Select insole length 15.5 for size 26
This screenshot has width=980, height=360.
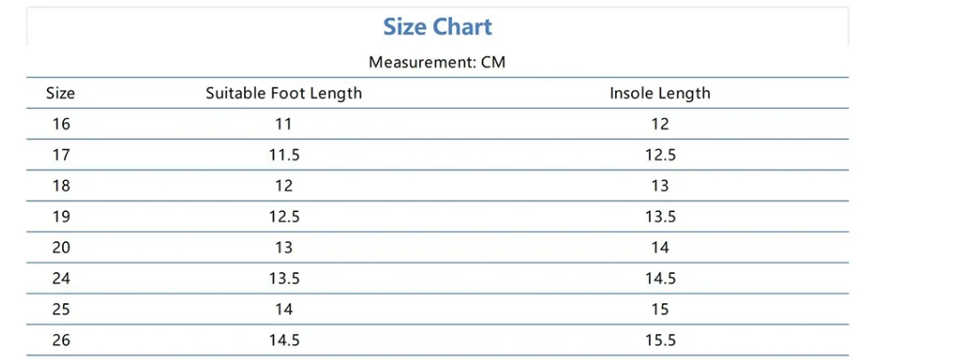(660, 340)
